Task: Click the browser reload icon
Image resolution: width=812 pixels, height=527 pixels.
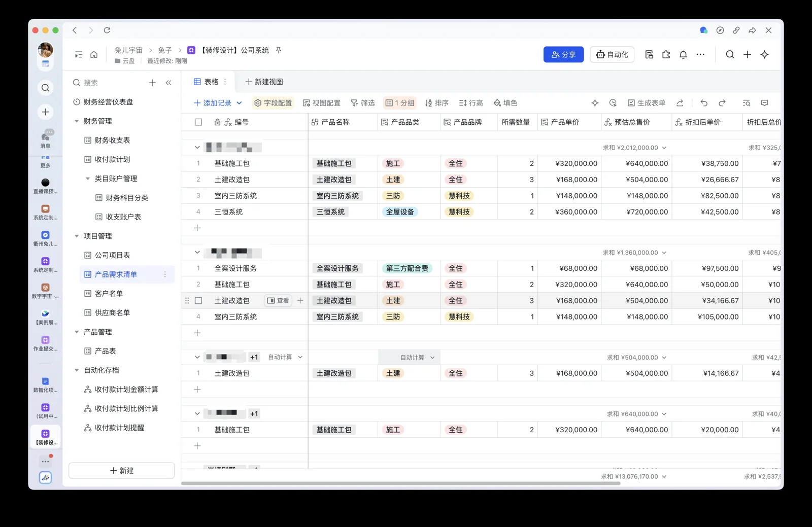Action: [107, 30]
